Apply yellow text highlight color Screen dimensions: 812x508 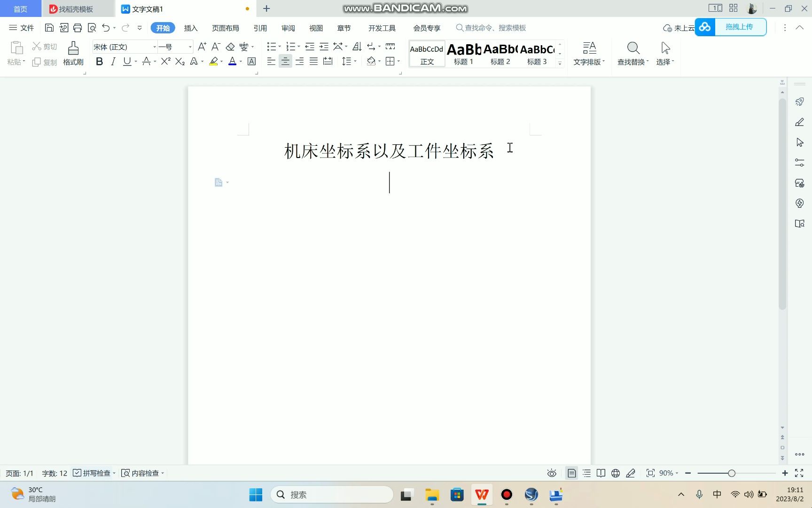click(214, 61)
